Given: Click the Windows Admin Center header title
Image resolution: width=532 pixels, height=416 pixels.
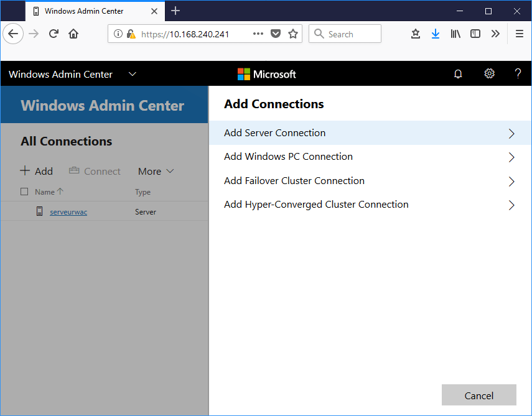Looking at the screenshot, I should pos(60,74).
